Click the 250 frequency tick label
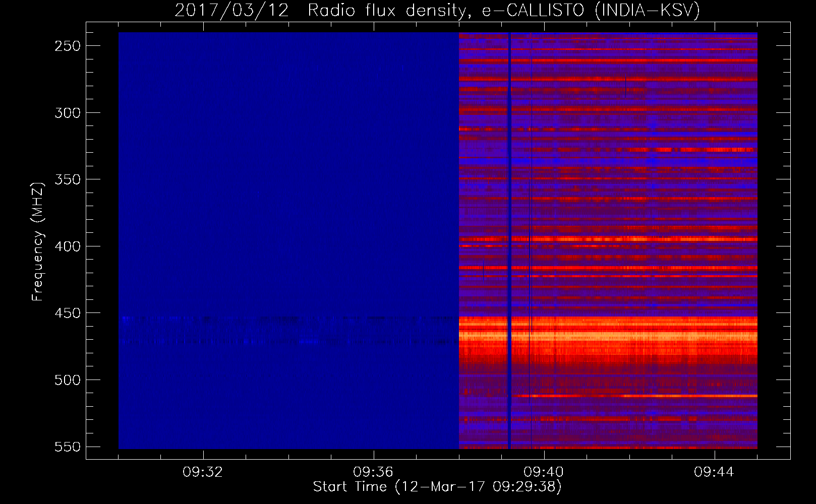 pos(68,46)
